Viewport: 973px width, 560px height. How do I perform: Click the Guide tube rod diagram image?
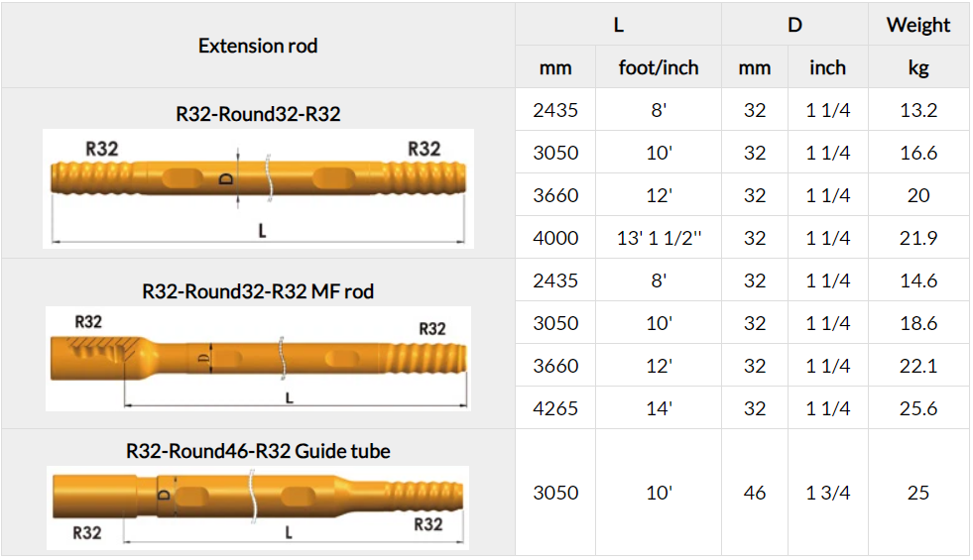258,506
